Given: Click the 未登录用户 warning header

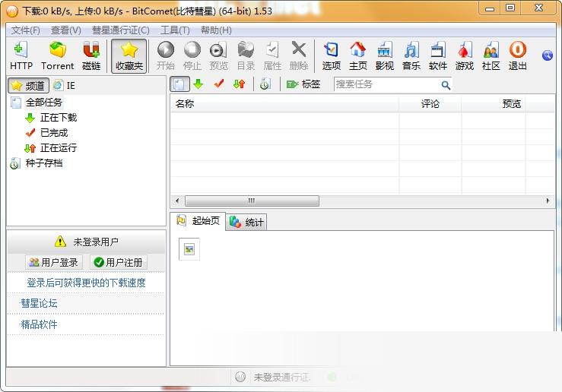Looking at the screenshot, I should pyautogui.click(x=86, y=242).
